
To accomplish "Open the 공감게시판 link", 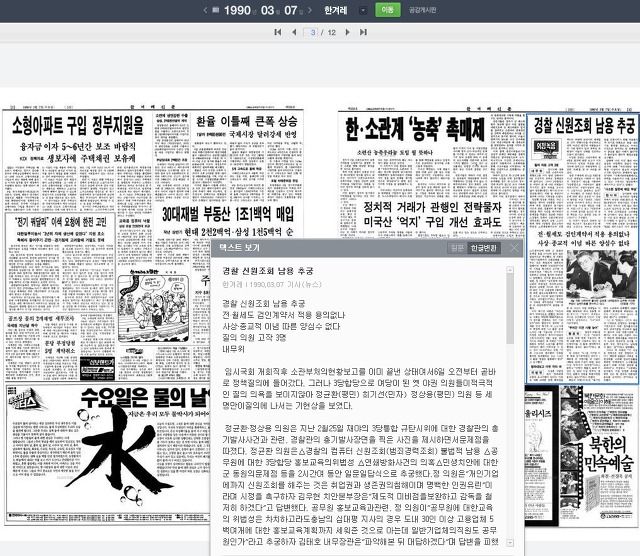I will pos(422,10).
